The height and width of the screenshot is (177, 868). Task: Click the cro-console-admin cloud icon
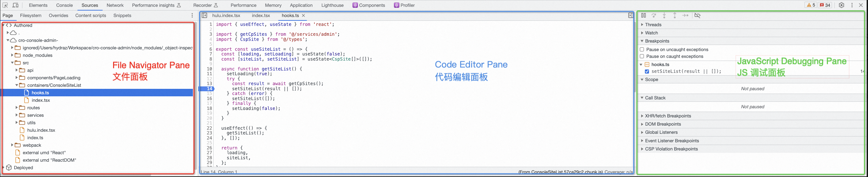pos(14,40)
